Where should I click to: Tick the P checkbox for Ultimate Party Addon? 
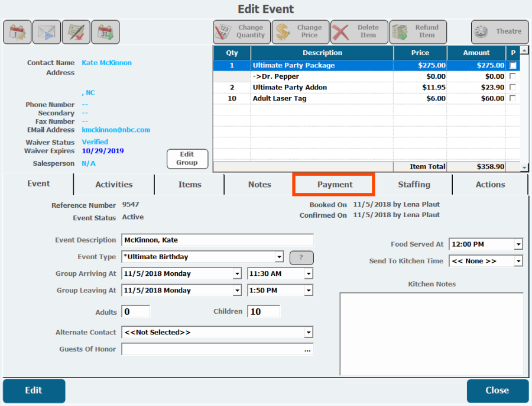[512, 88]
